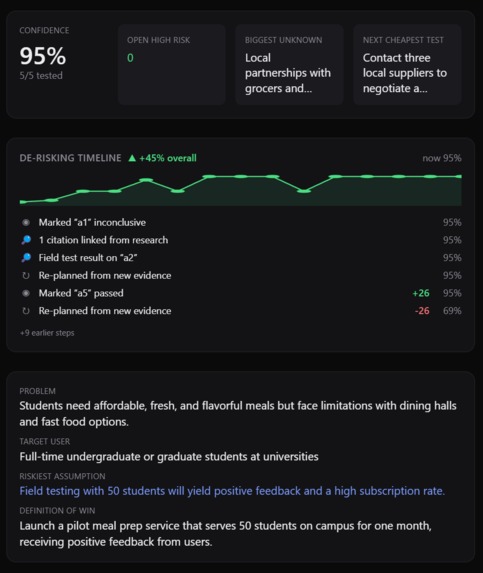The image size is (483, 573).
Task: Select the Open High Risk card
Action: click(172, 65)
